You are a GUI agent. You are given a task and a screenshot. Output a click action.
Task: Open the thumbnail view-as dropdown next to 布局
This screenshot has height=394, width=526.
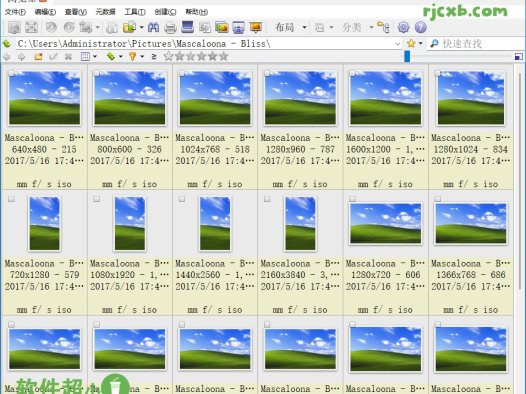(x=324, y=27)
